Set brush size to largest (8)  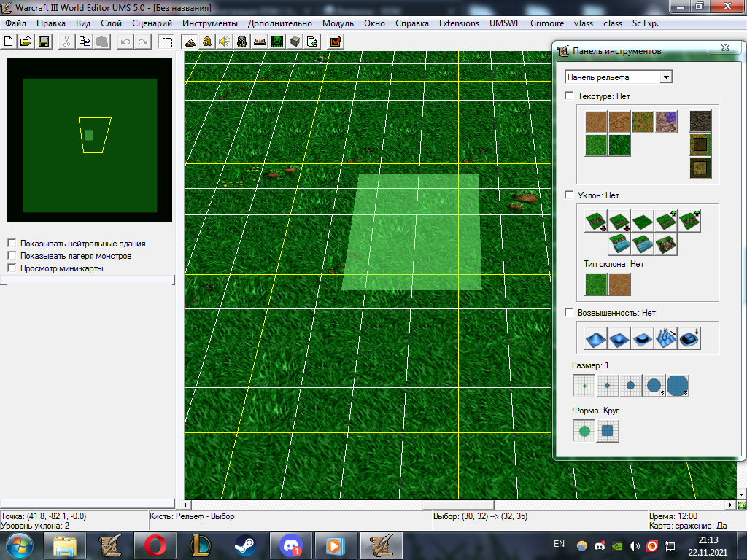pyautogui.click(x=678, y=386)
